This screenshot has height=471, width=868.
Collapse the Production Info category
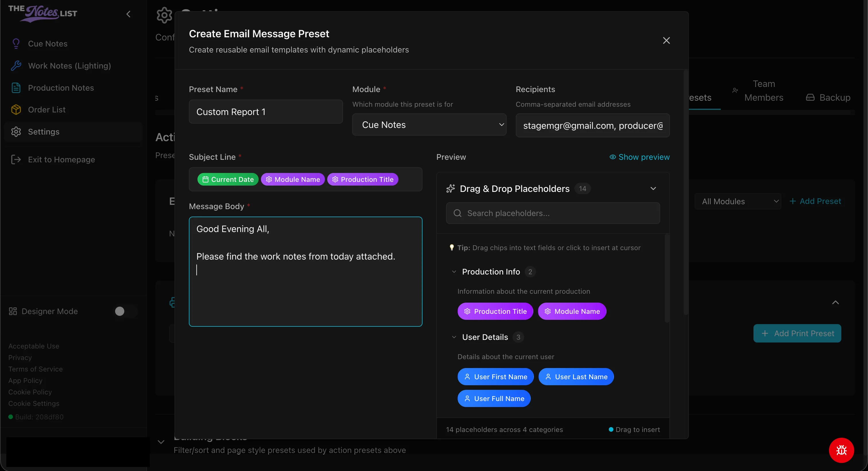454,272
